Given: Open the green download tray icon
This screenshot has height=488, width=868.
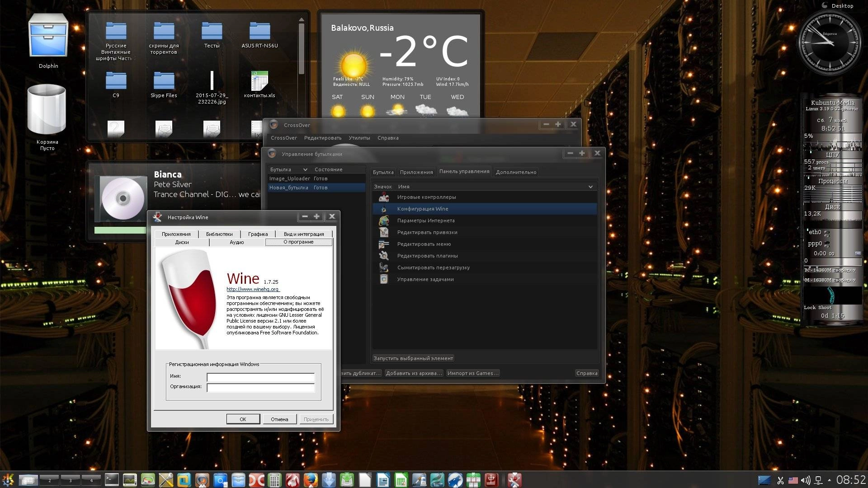Looking at the screenshot, I should (x=347, y=479).
